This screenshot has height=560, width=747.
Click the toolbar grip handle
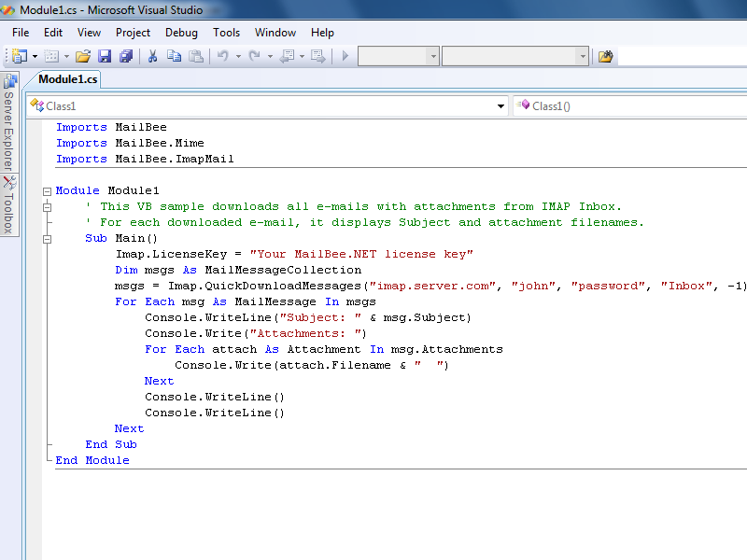[x=7, y=56]
